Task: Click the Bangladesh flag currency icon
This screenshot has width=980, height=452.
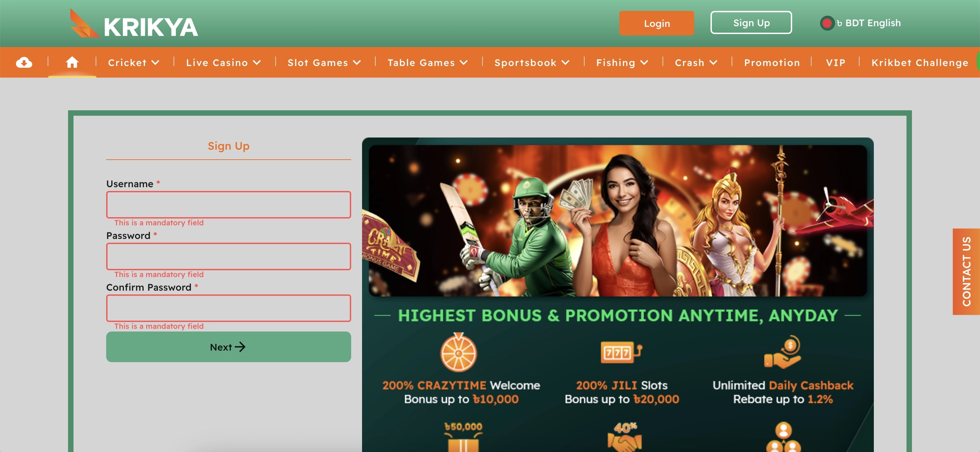Action: (x=827, y=23)
